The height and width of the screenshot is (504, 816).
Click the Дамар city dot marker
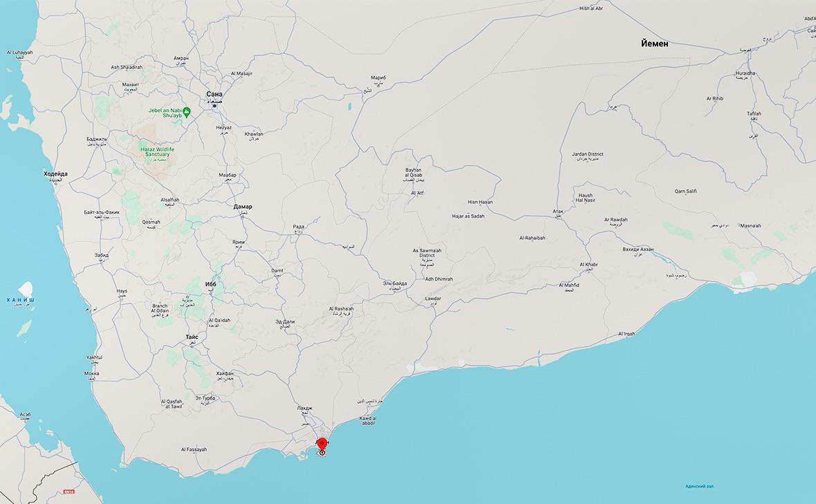(243, 217)
